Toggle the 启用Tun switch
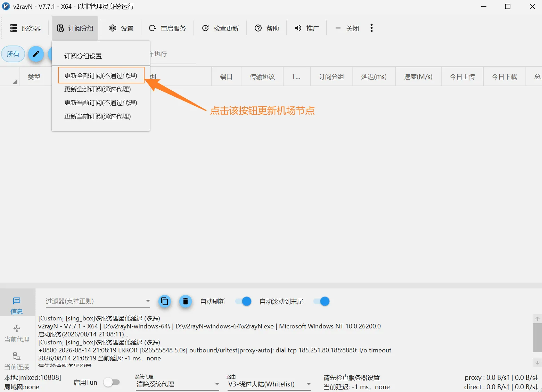 tap(112, 382)
